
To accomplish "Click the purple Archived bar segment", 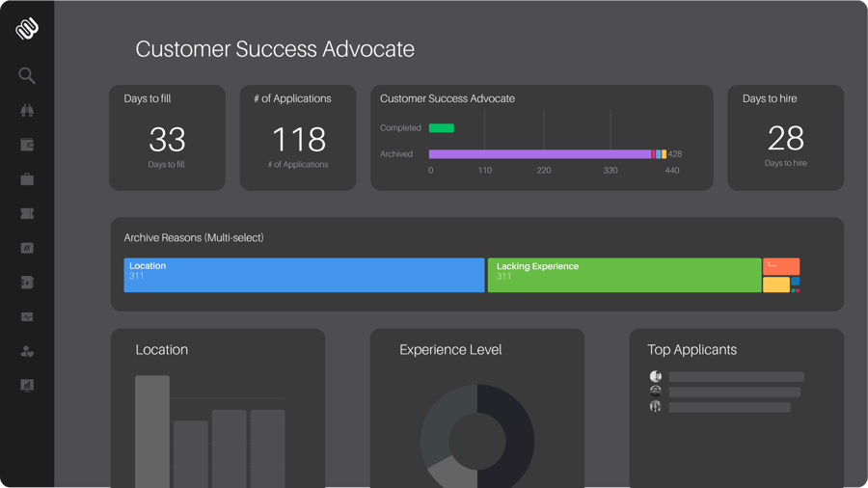I will [x=540, y=154].
